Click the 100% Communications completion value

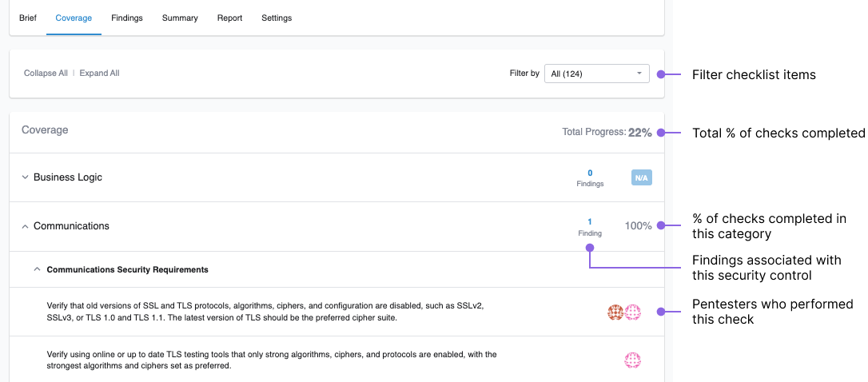coord(639,226)
